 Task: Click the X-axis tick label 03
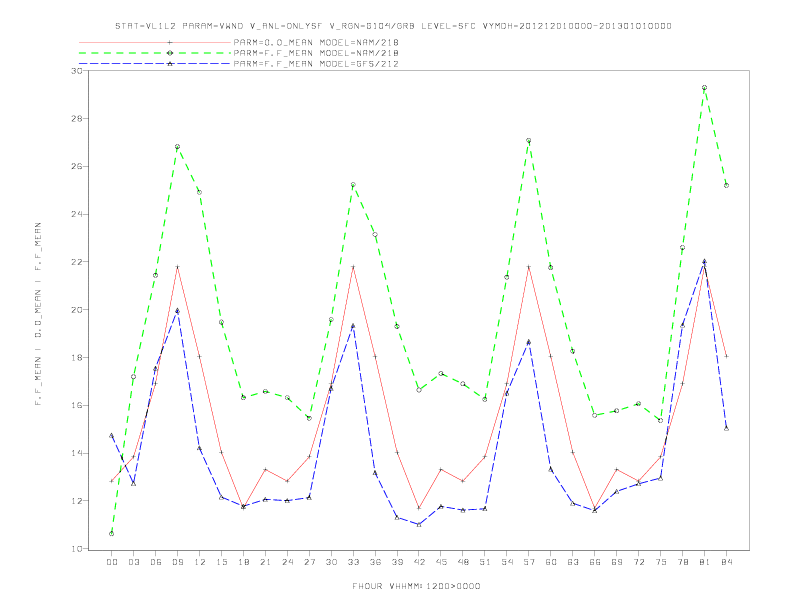[133, 562]
